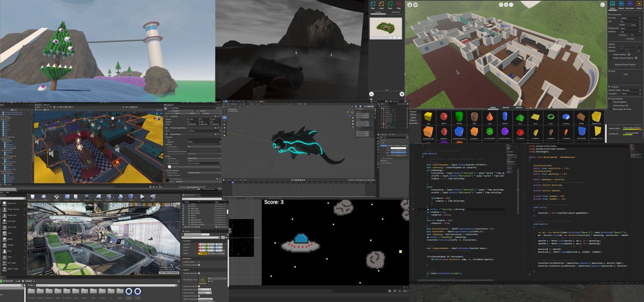
Task: Adjust the lighting Intensity slider
Action: click(622, 47)
